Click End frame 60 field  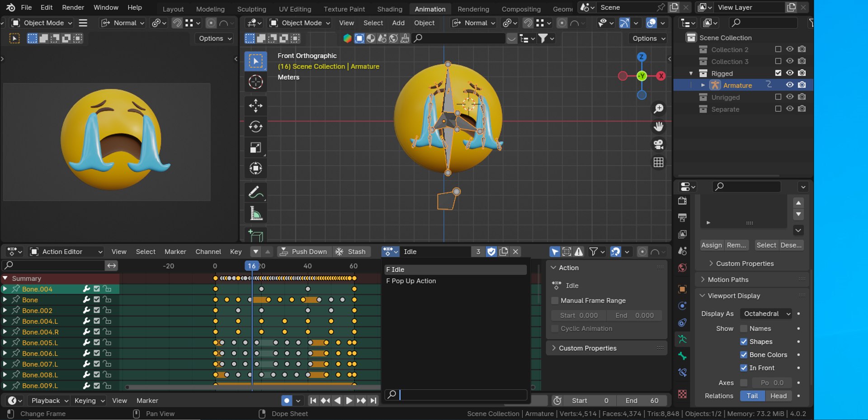tap(643, 401)
